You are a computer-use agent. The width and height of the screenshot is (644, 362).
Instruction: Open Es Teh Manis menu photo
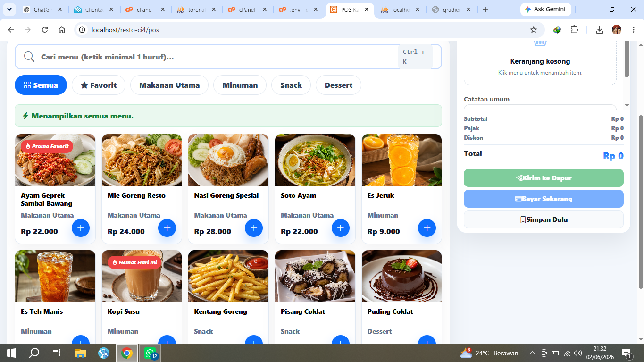[55, 276]
